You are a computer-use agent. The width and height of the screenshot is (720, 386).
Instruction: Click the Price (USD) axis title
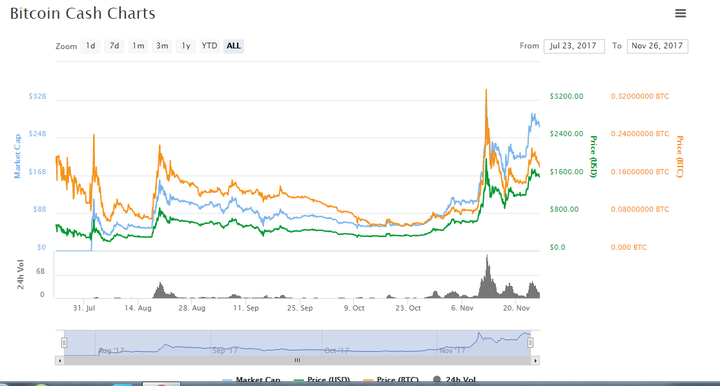(x=593, y=157)
